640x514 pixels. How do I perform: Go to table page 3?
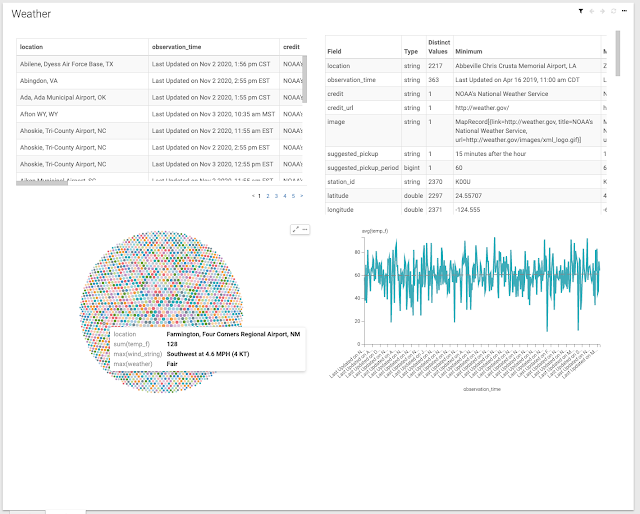pos(276,196)
